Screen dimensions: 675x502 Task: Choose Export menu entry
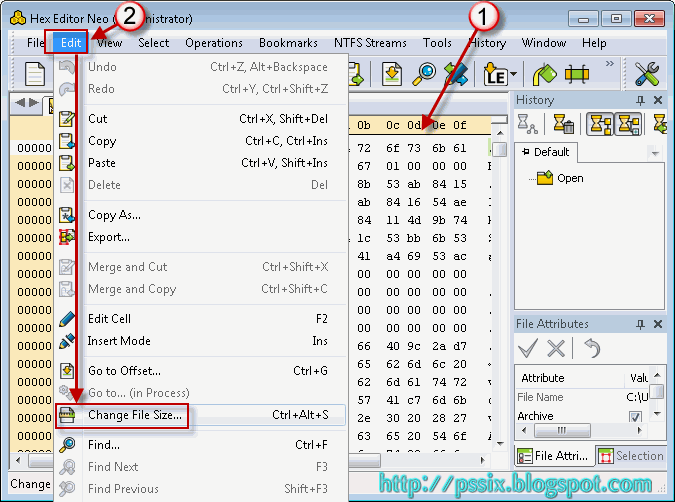201,237
